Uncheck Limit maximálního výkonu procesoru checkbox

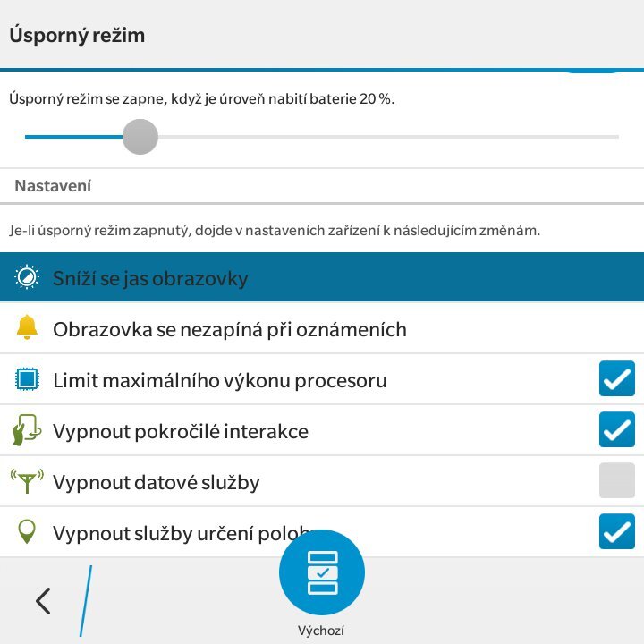tap(616, 379)
